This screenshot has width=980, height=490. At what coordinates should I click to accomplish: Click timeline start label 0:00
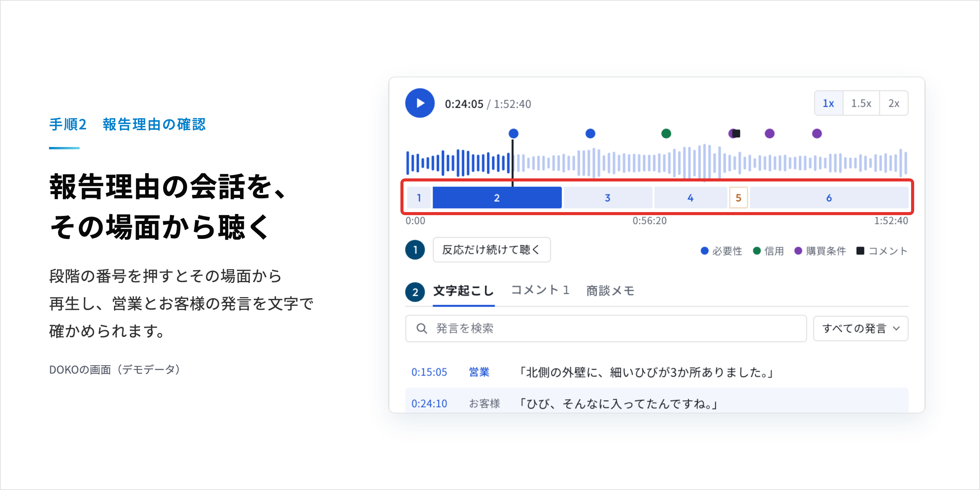[415, 221]
